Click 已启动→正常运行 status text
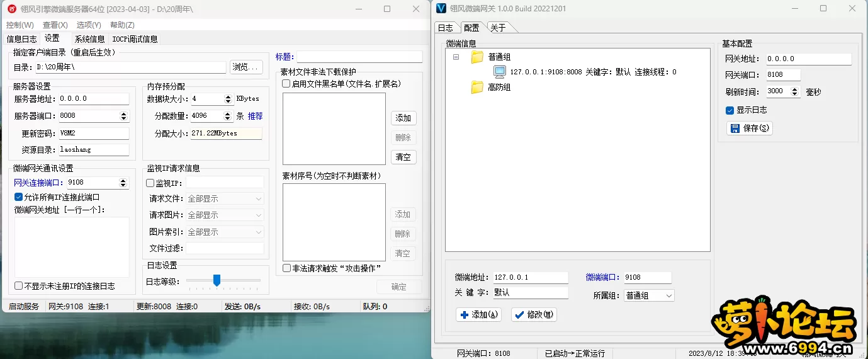 click(x=575, y=353)
